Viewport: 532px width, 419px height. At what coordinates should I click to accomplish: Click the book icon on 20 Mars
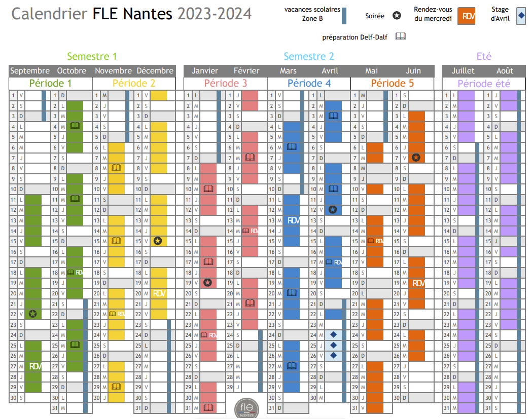pyautogui.click(x=292, y=292)
